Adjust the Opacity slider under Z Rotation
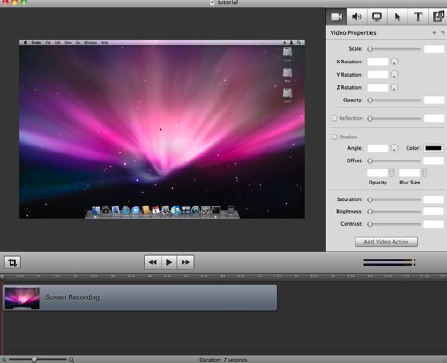This screenshot has width=447, height=363. click(x=394, y=100)
